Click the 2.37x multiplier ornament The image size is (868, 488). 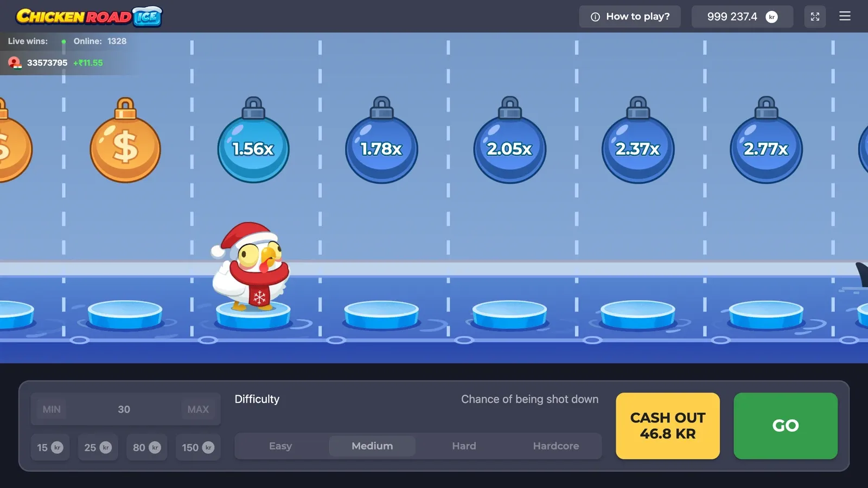[x=638, y=140]
